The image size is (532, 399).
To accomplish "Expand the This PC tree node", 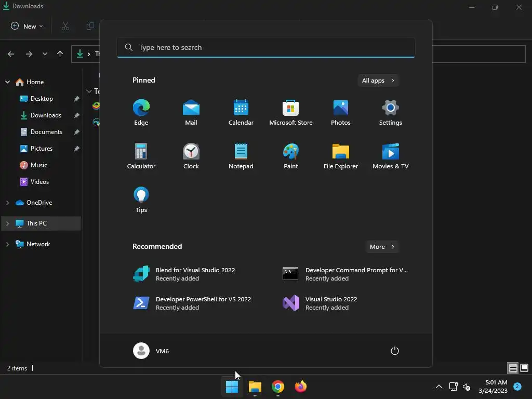I will coord(7,223).
